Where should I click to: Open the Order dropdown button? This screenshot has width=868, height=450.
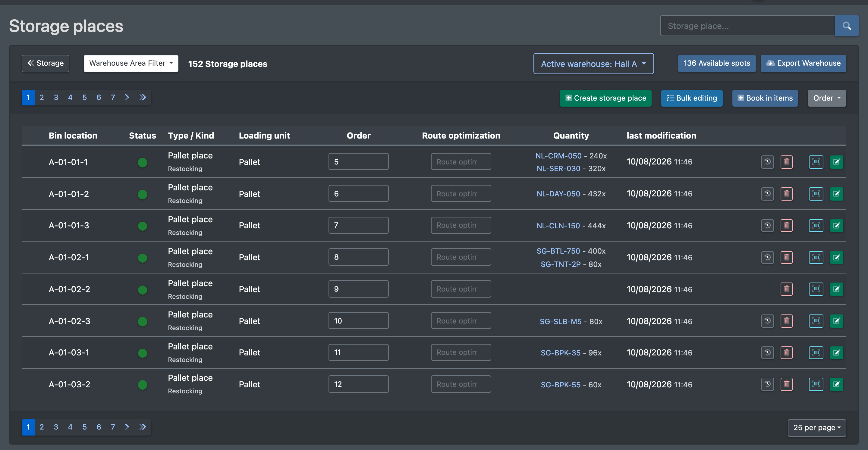pos(826,98)
